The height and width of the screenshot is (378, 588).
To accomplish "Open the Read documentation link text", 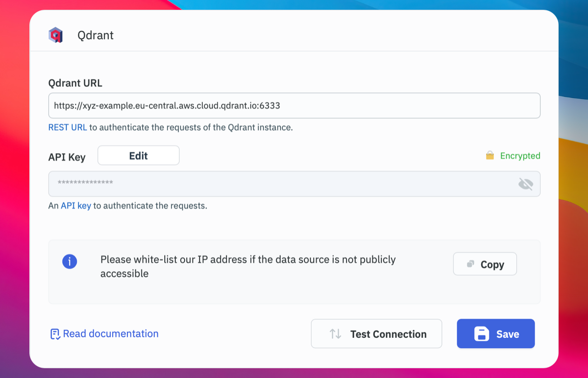I will [x=111, y=334].
